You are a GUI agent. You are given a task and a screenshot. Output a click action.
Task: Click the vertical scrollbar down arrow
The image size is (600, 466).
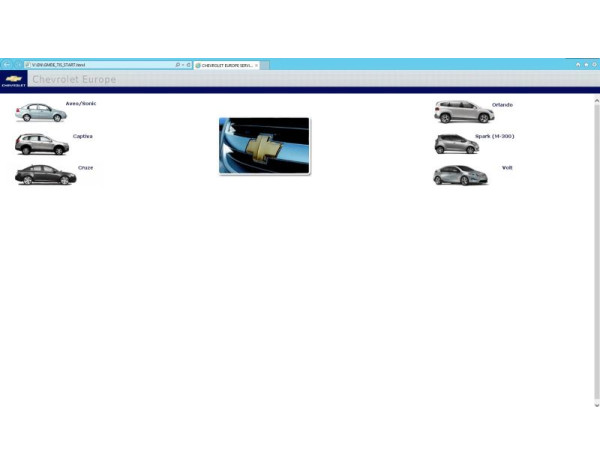pyautogui.click(x=596, y=405)
